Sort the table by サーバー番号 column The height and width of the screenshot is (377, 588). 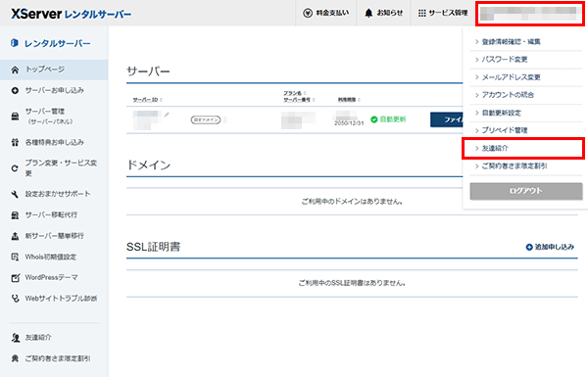click(x=299, y=100)
